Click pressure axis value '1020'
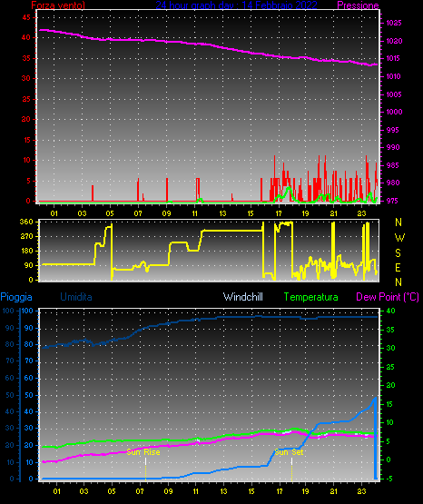 click(x=394, y=41)
